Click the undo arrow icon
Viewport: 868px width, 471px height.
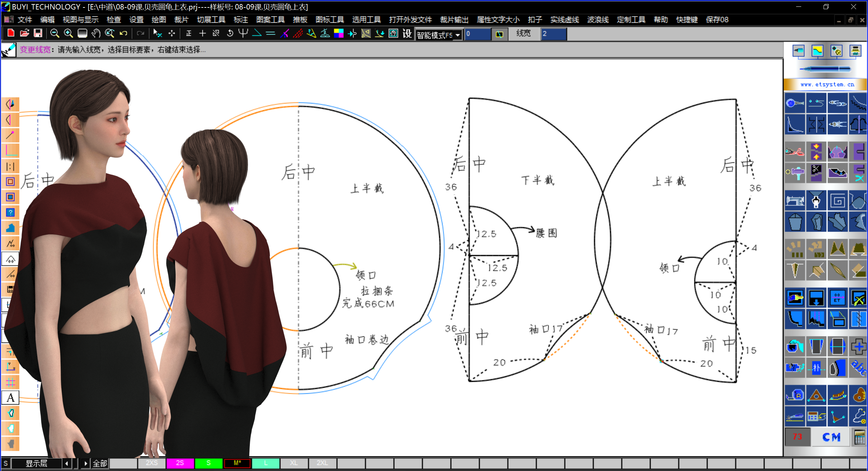[x=123, y=33]
